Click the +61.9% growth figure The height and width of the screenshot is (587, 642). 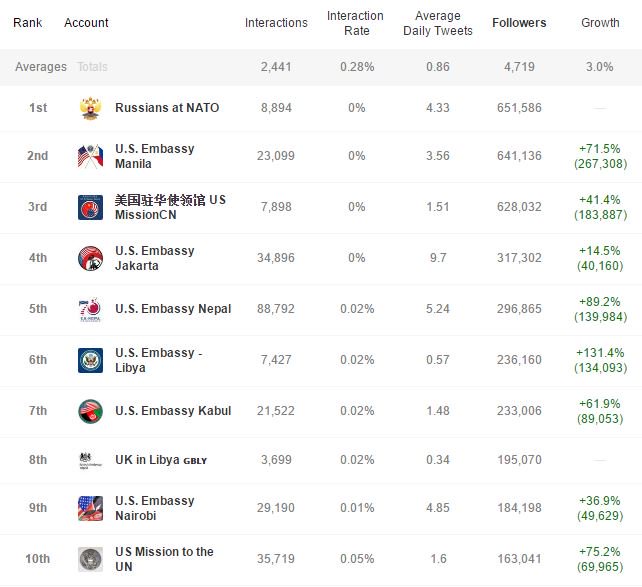pos(600,404)
